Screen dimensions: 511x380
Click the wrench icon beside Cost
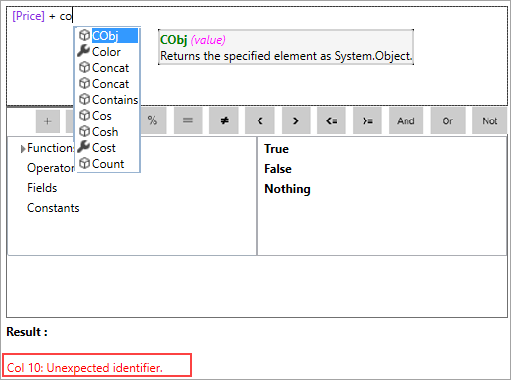tap(84, 147)
